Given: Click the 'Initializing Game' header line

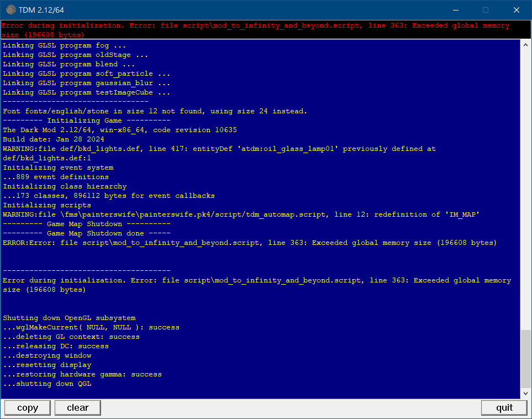Looking at the screenshot, I should point(87,121).
